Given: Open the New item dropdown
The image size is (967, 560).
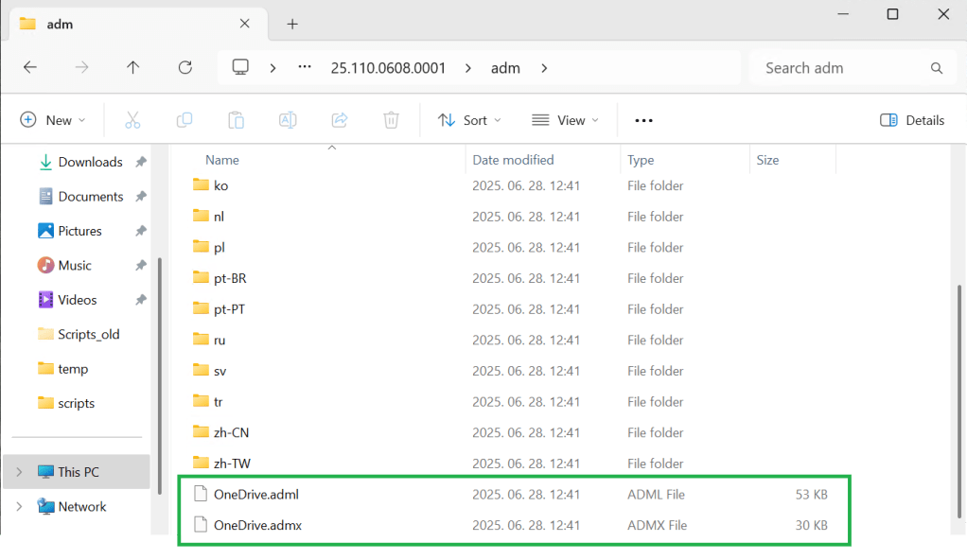Looking at the screenshot, I should [53, 120].
